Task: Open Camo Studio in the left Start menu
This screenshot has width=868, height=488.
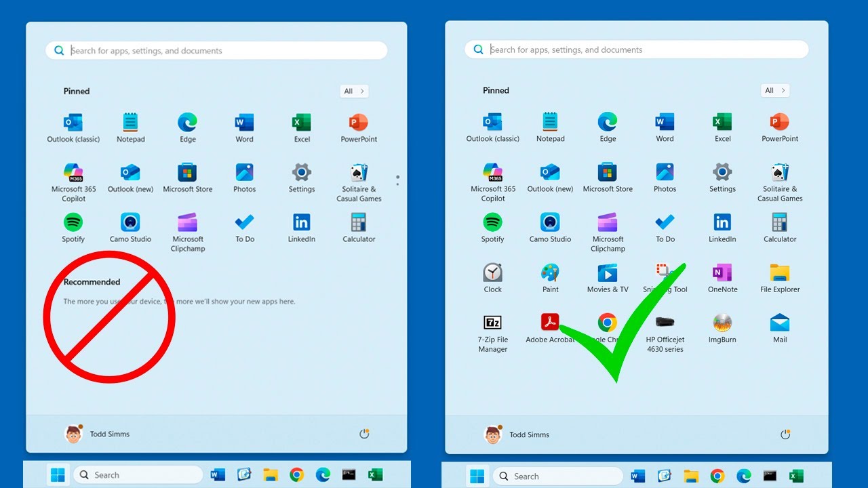Action: [x=130, y=228]
